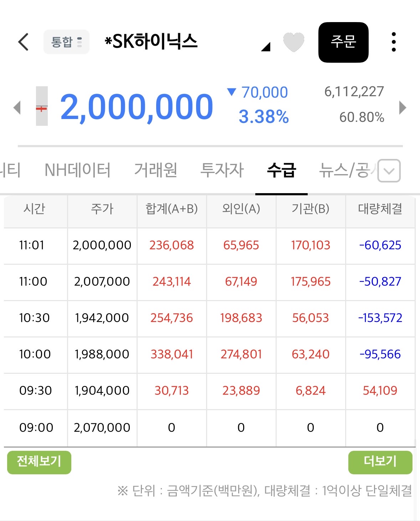
Task: Switch to the 거래원 tab
Action: [x=155, y=170]
